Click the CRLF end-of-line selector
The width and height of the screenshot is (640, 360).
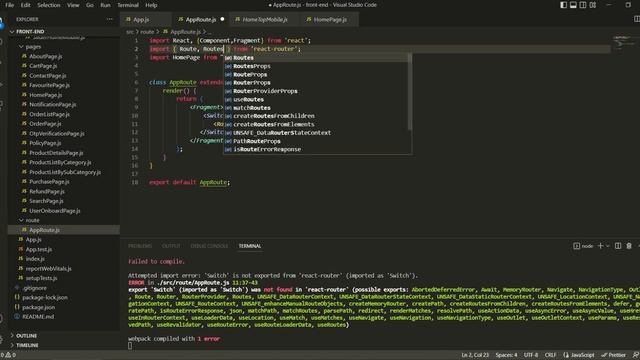point(550,355)
